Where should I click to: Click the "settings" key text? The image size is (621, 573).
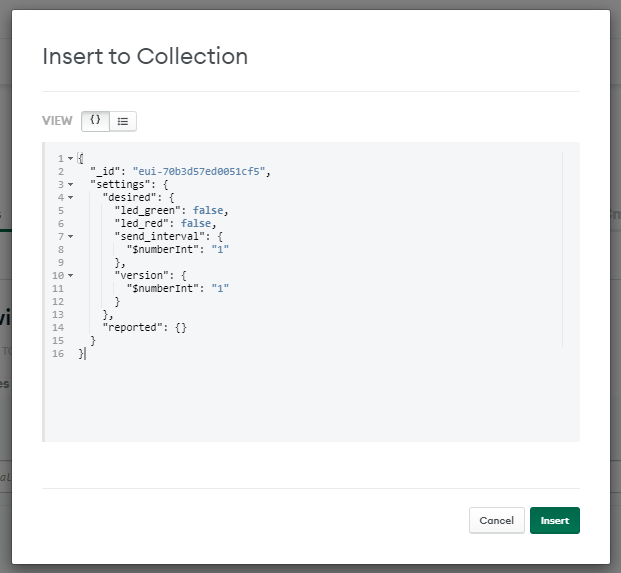tap(120, 185)
